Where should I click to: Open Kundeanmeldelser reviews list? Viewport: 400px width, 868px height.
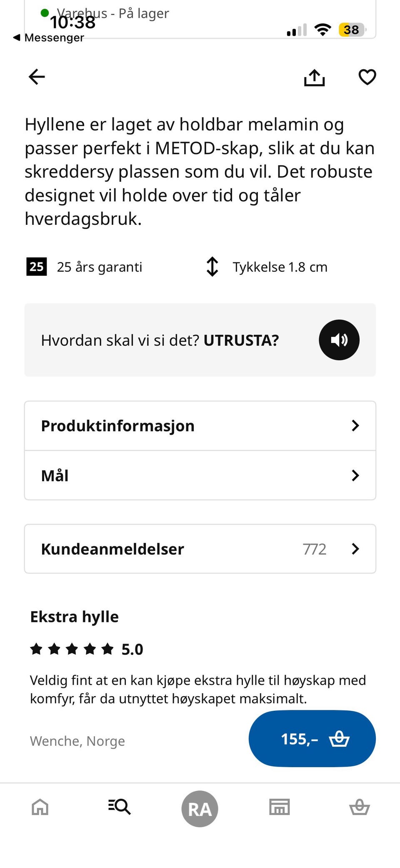[200, 549]
